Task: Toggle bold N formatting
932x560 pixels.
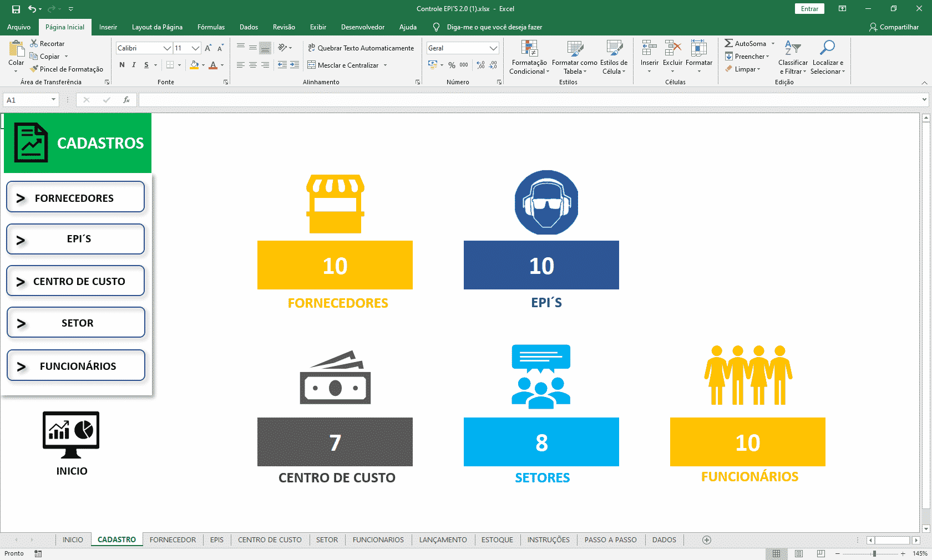Action: (122, 65)
